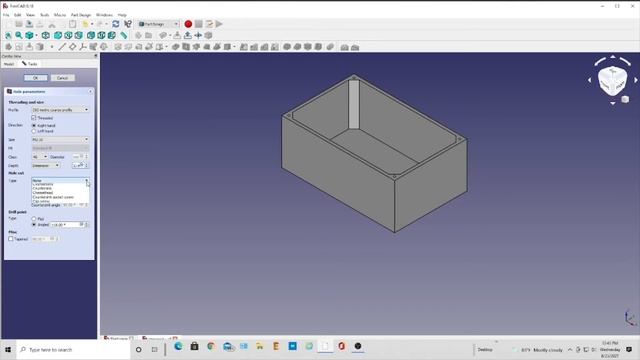Open the Size dropdown

click(x=60, y=140)
